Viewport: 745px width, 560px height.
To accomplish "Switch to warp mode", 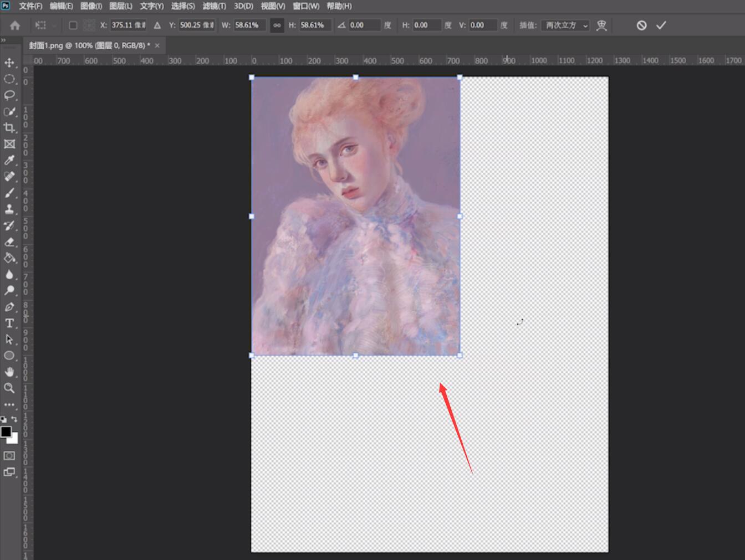I will 601,25.
